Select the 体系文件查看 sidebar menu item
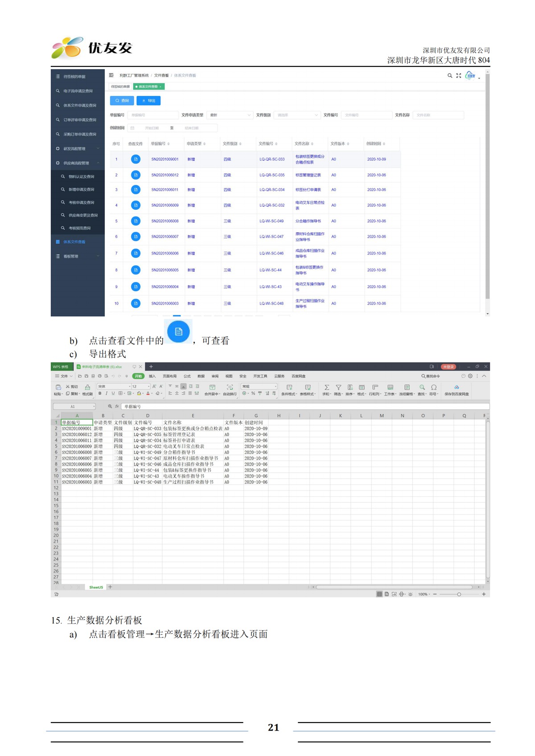The width and height of the screenshot is (535, 756). coord(74,242)
